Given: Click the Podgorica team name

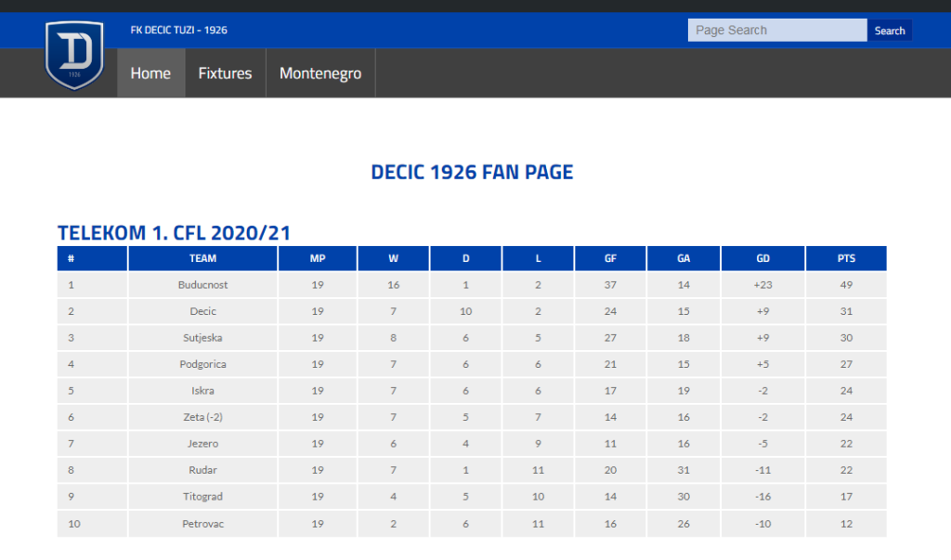Looking at the screenshot, I should [x=203, y=364].
